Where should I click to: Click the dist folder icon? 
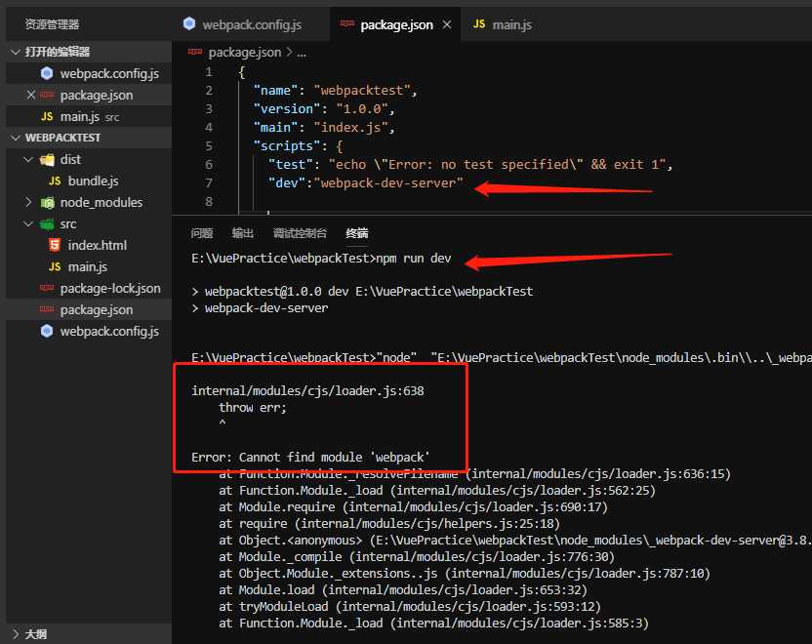point(47,159)
